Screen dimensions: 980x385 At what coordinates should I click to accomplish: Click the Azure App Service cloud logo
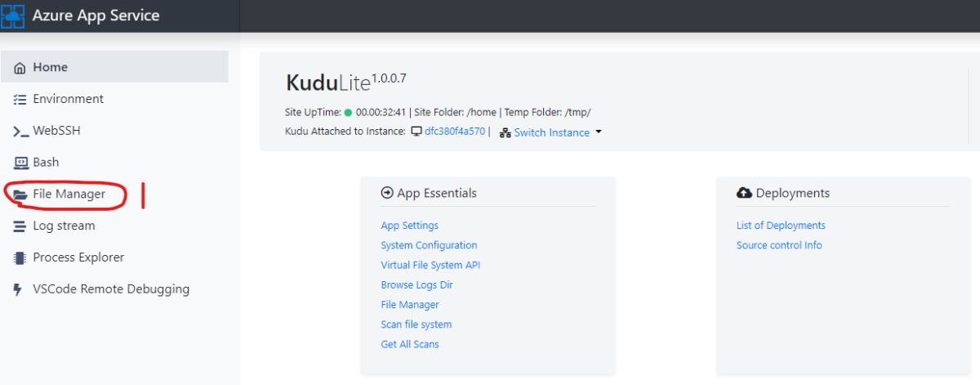pyautogui.click(x=12, y=16)
